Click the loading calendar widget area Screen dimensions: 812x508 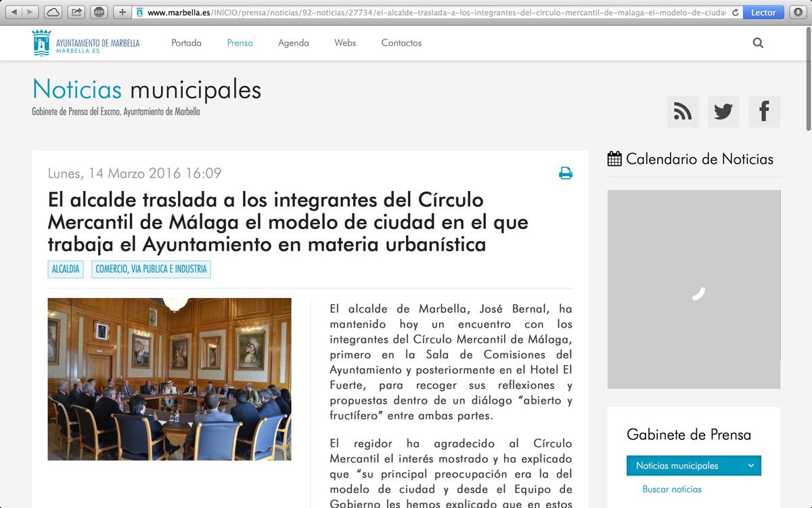[x=694, y=289]
